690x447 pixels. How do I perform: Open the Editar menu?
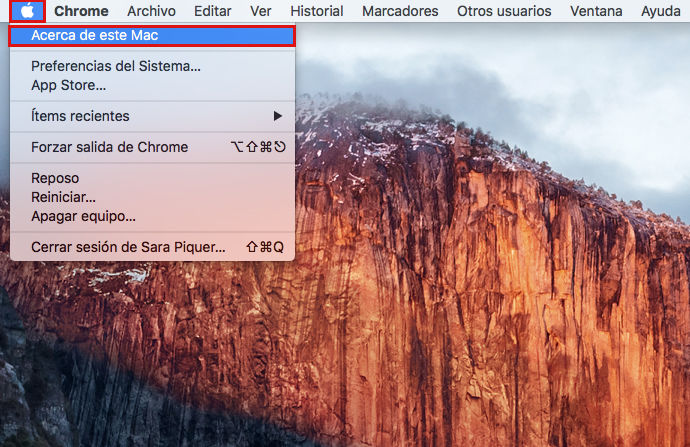[x=213, y=11]
